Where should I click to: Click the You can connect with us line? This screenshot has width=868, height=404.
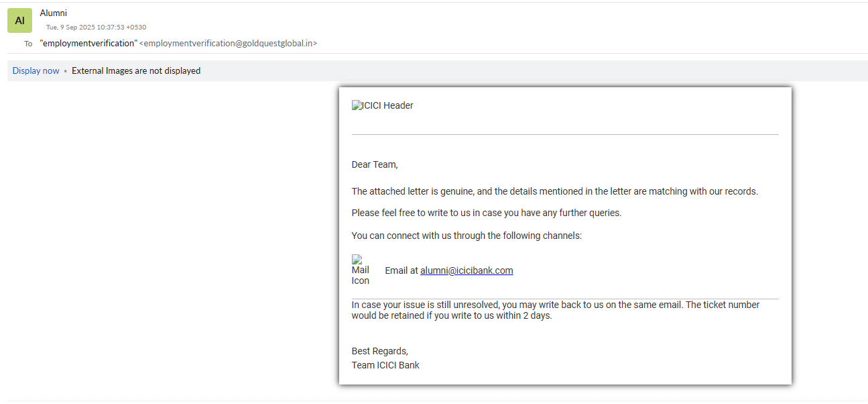click(467, 236)
